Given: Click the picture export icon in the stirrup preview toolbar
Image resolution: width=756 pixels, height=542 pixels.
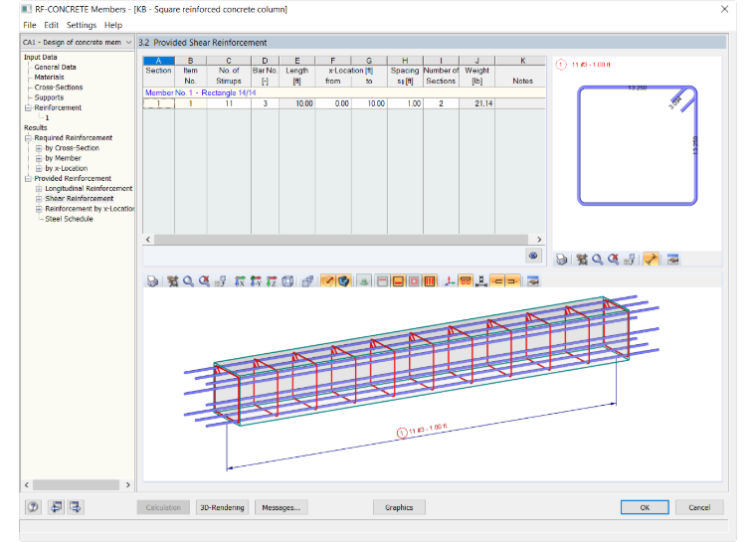Looking at the screenshot, I should coord(673,260).
